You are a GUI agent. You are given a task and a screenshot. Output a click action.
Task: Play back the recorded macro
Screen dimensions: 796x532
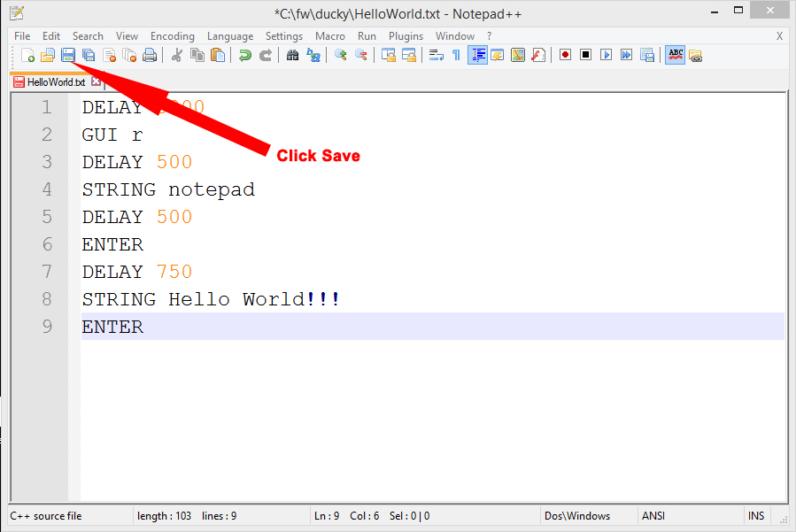(607, 55)
